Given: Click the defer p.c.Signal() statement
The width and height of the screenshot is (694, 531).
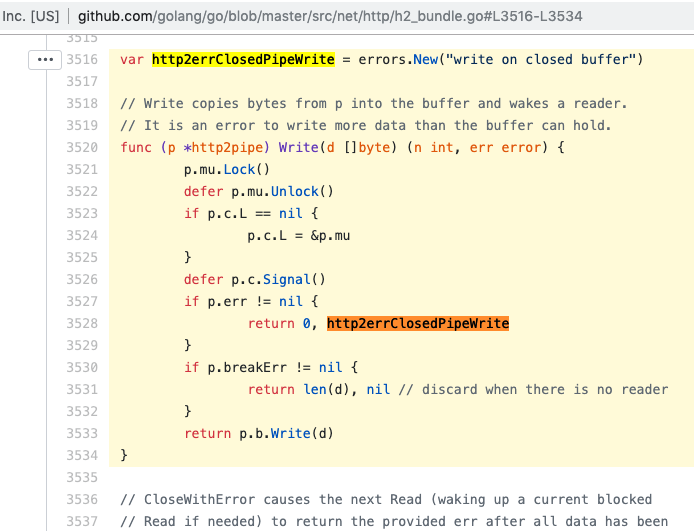Looking at the screenshot, I should click(x=254, y=279).
